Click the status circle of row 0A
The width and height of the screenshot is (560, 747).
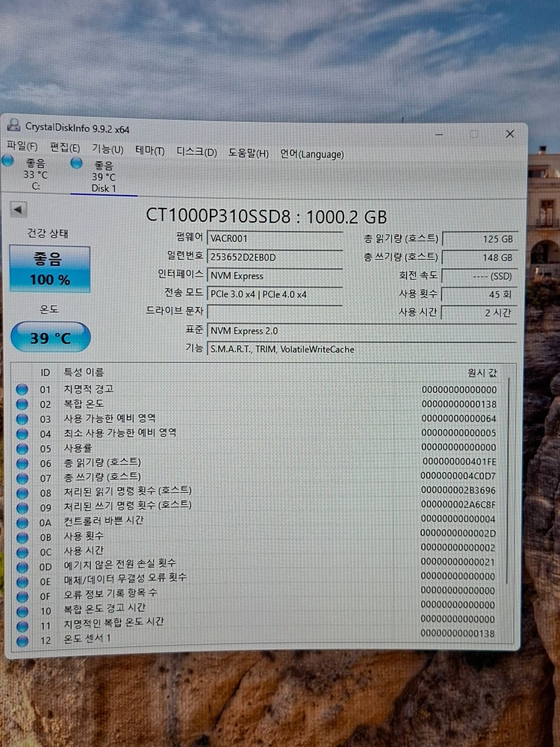22,523
